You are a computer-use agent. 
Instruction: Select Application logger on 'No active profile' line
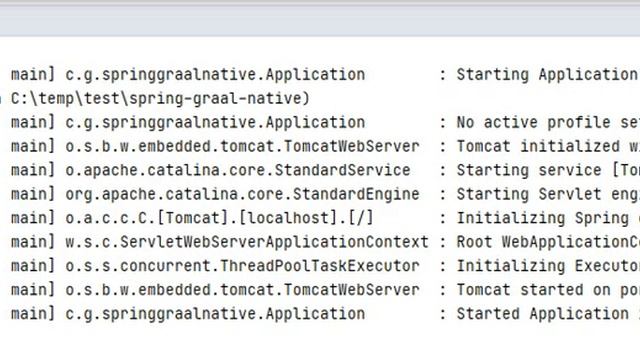pos(215,123)
